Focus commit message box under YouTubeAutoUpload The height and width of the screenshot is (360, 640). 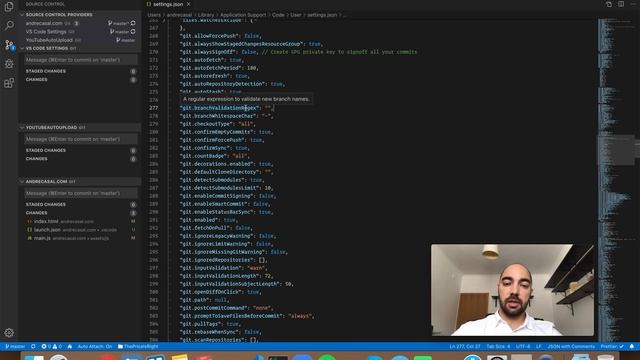pyautogui.click(x=81, y=139)
